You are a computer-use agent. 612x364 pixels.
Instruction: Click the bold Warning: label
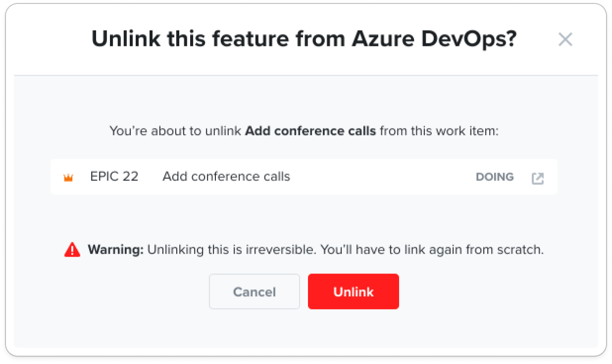coord(116,250)
